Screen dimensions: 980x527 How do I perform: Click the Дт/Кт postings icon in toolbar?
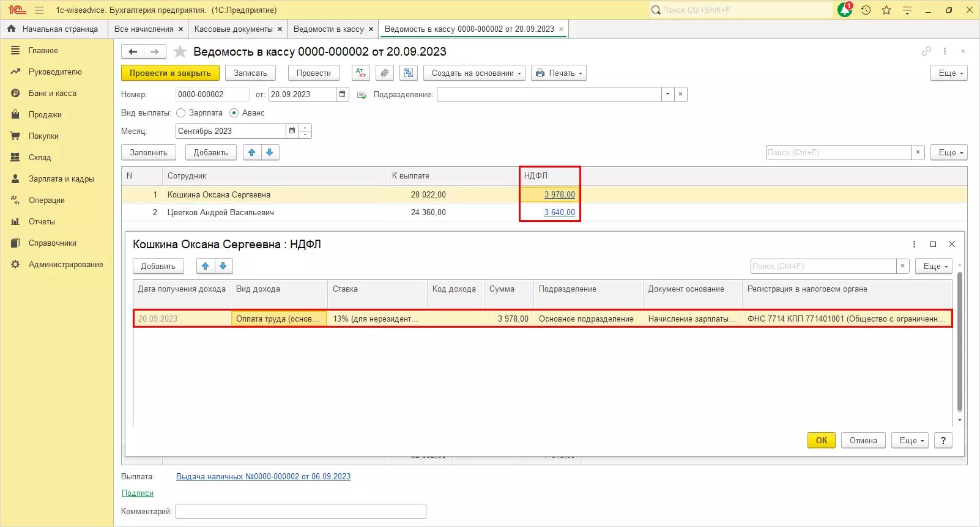click(x=361, y=73)
